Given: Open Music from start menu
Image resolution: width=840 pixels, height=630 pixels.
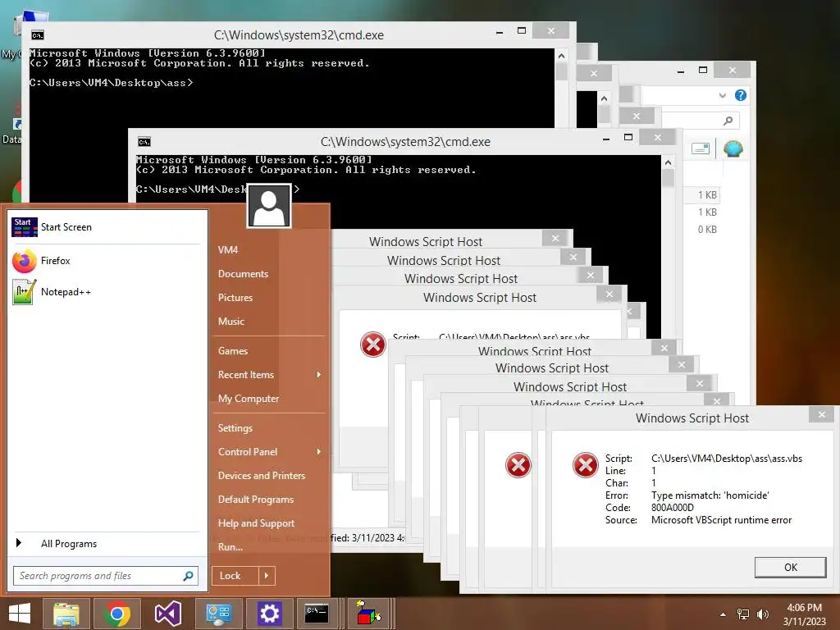Looking at the screenshot, I should tap(231, 322).
